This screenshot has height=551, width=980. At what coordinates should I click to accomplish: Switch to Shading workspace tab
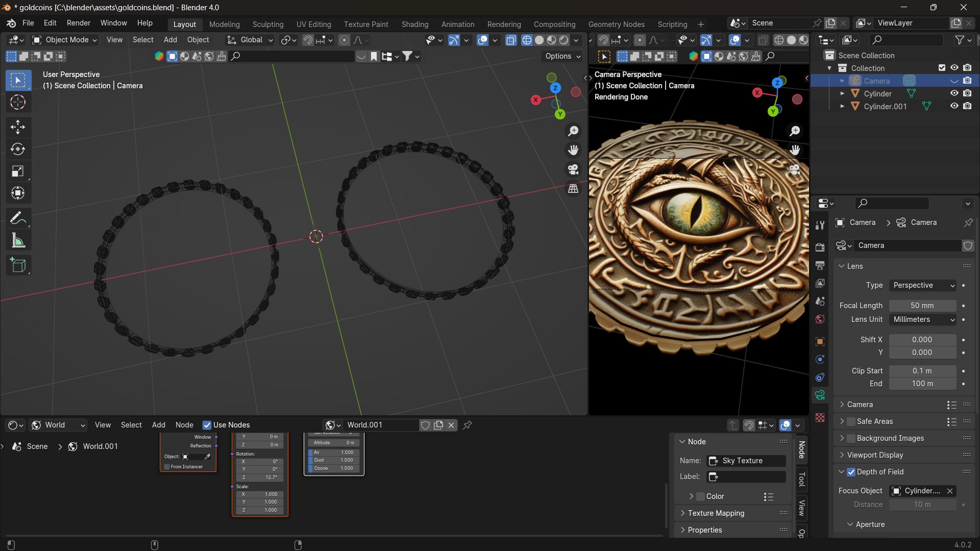pos(414,24)
